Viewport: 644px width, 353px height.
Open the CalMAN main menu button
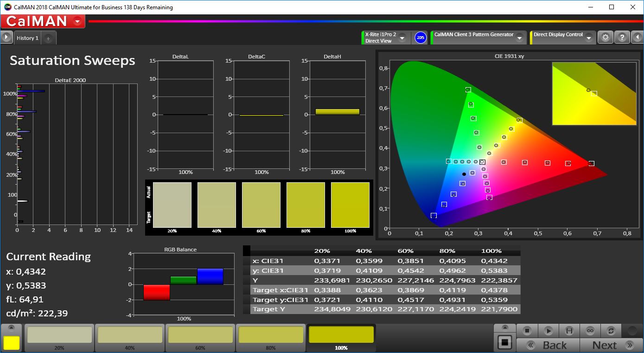point(43,21)
